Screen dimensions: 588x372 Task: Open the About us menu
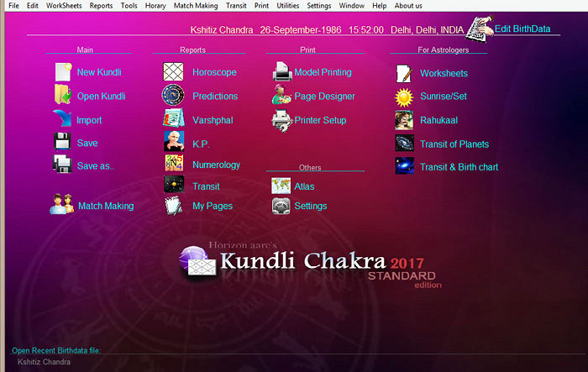tap(408, 6)
